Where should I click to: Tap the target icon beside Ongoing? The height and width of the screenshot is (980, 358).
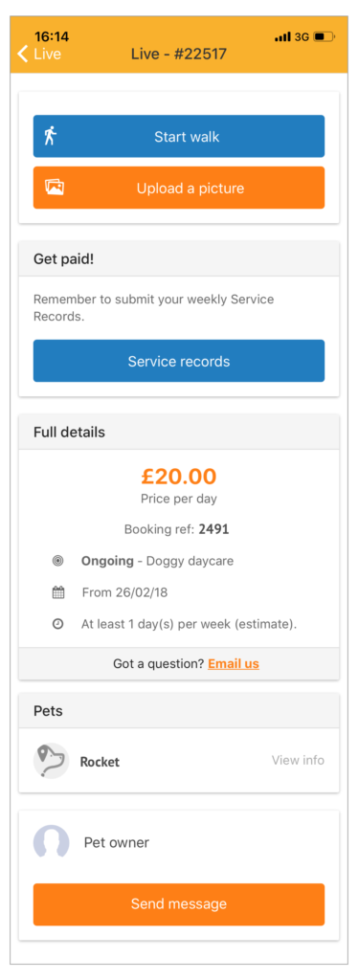click(58, 561)
